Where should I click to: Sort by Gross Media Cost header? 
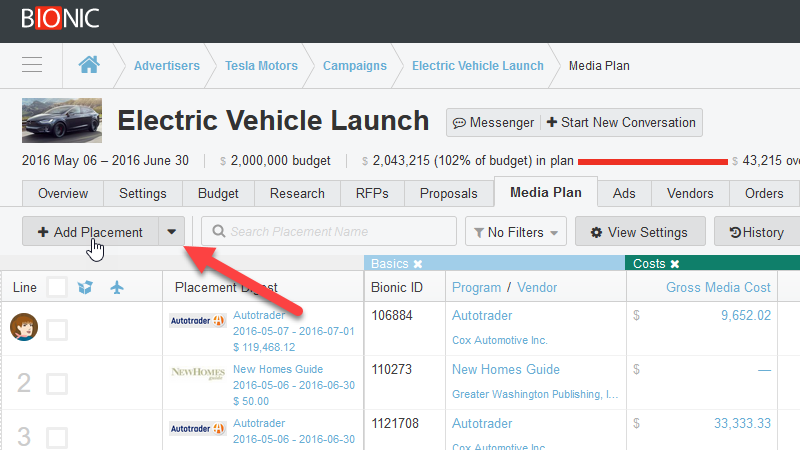718,287
